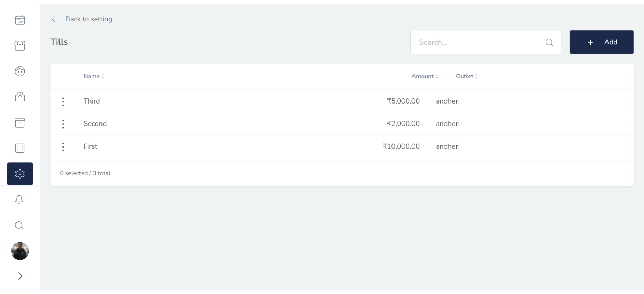Open the archive box icon in sidebar
Viewport: 644px width, 294px height.
point(20,123)
